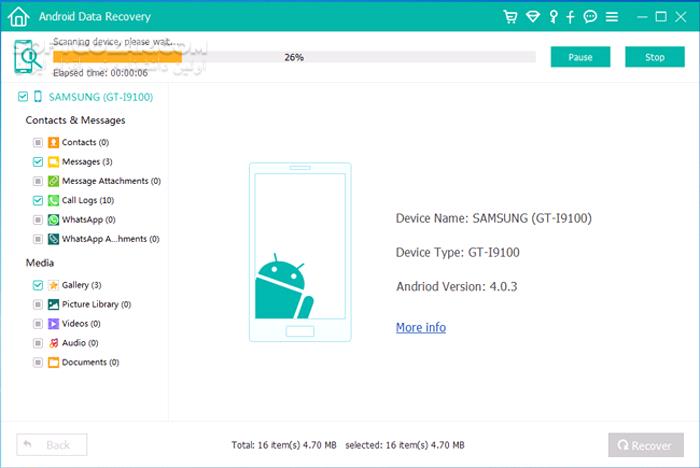Uncheck the Gallery checkbox
The image size is (700, 468).
pos(38,285)
